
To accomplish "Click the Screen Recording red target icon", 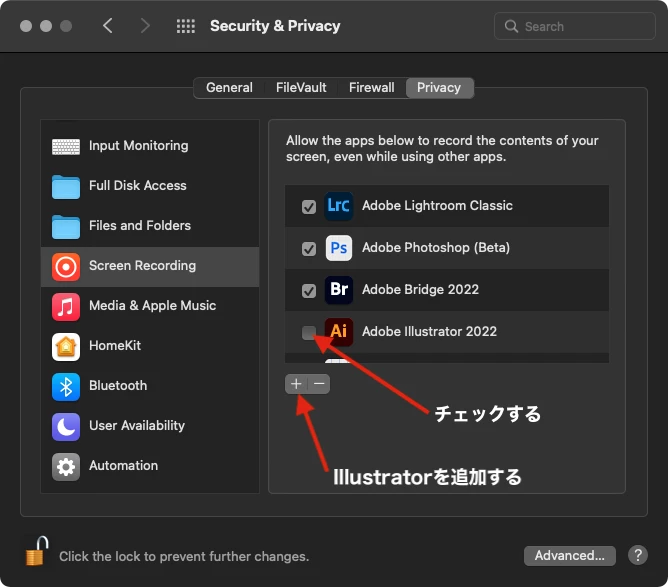I will (66, 267).
